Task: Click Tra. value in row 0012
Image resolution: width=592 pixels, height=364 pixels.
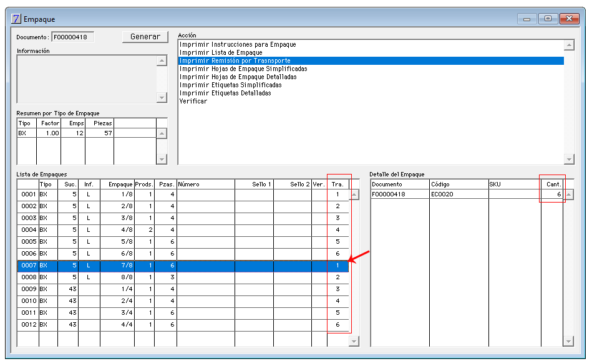Action: 337,325
